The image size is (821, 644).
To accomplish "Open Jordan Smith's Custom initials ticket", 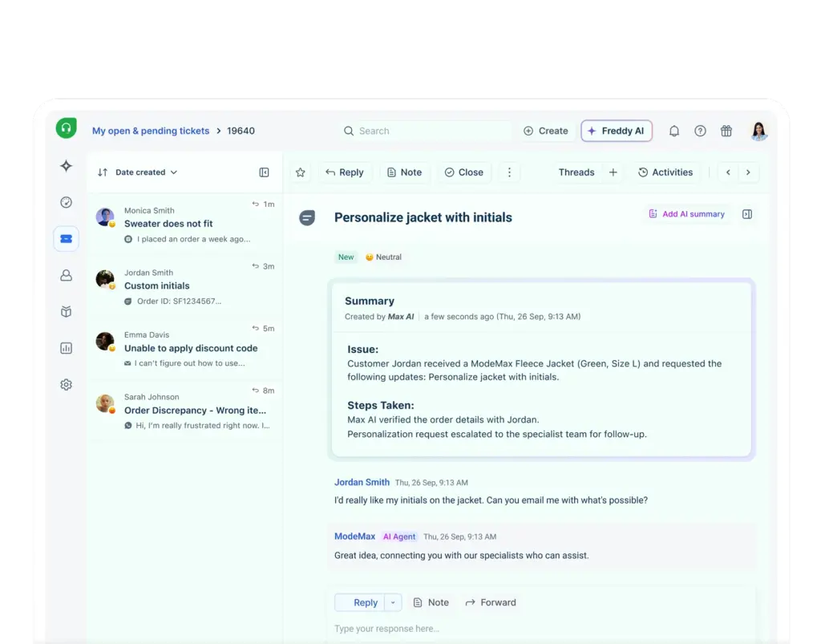I will (185, 286).
